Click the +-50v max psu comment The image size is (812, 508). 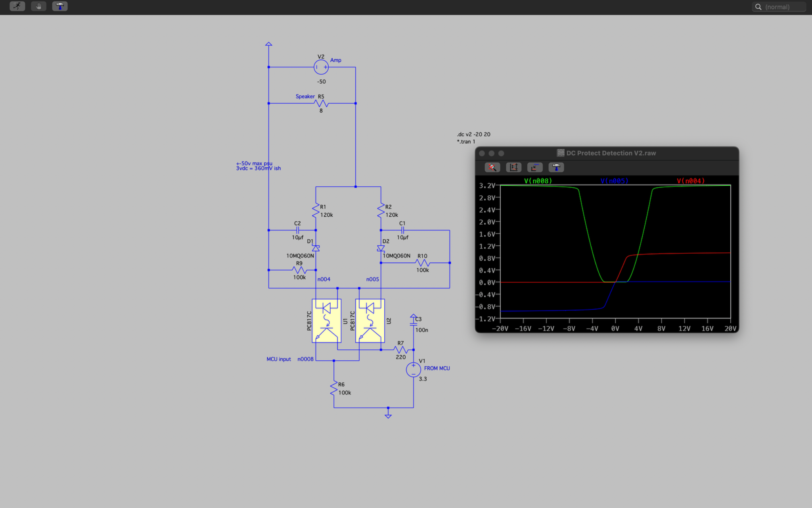[x=254, y=164]
